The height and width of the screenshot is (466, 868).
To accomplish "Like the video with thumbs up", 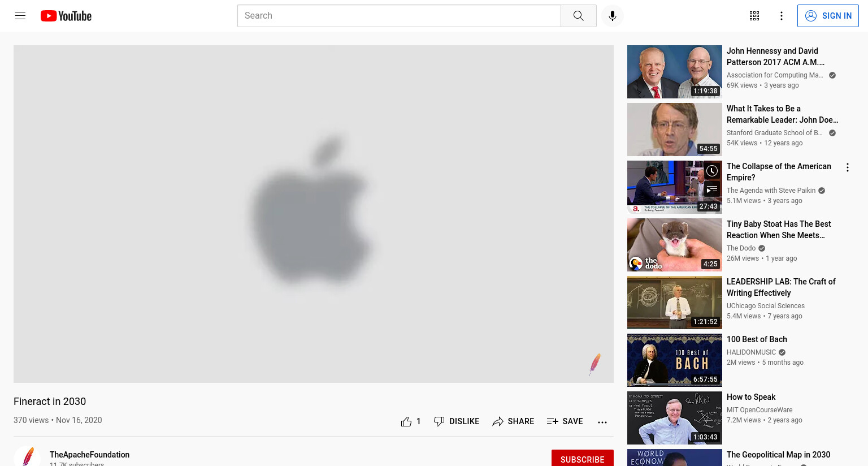I will click(x=411, y=421).
